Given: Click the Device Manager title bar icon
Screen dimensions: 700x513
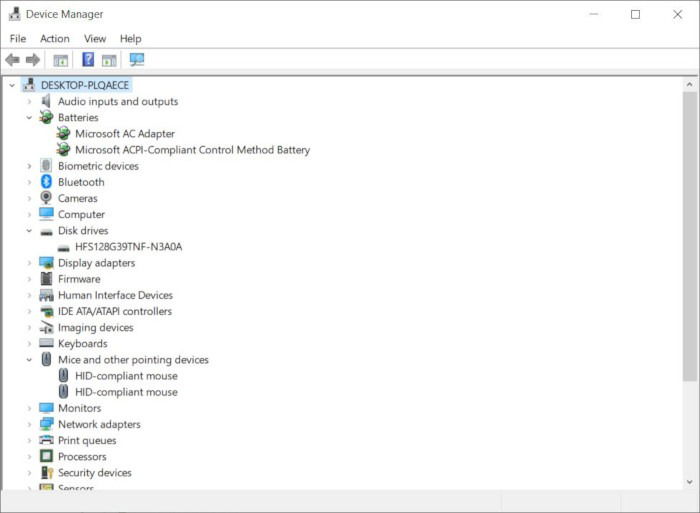Looking at the screenshot, I should (15, 14).
